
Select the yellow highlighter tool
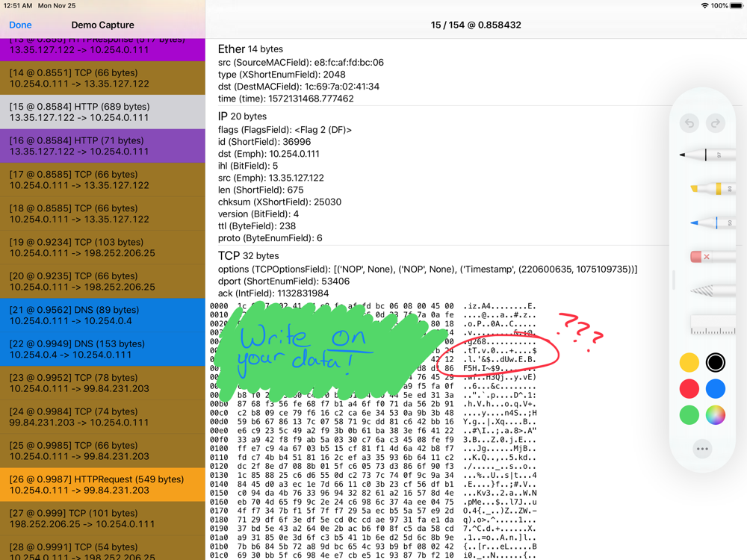coord(712,189)
